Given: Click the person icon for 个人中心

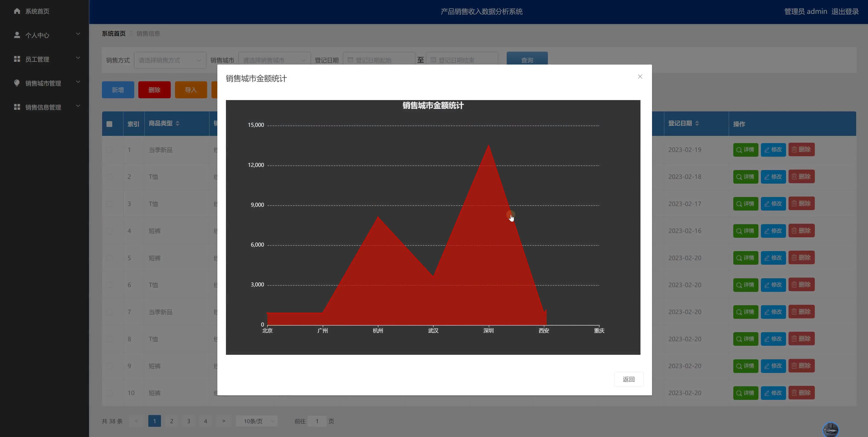Looking at the screenshot, I should coord(17,35).
